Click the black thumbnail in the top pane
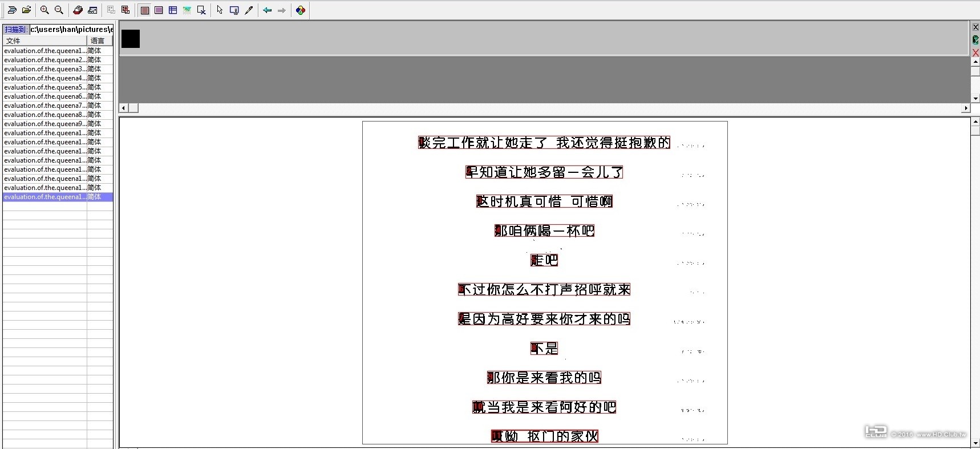The height and width of the screenshot is (449, 980). (131, 39)
